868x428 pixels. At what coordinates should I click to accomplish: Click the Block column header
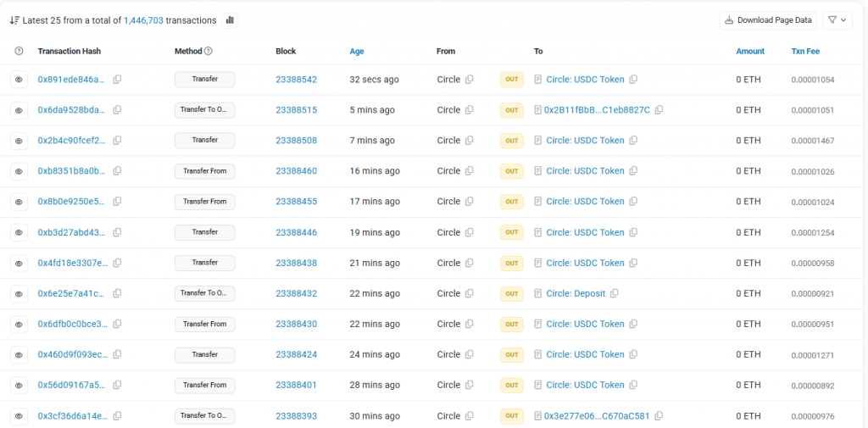point(286,51)
